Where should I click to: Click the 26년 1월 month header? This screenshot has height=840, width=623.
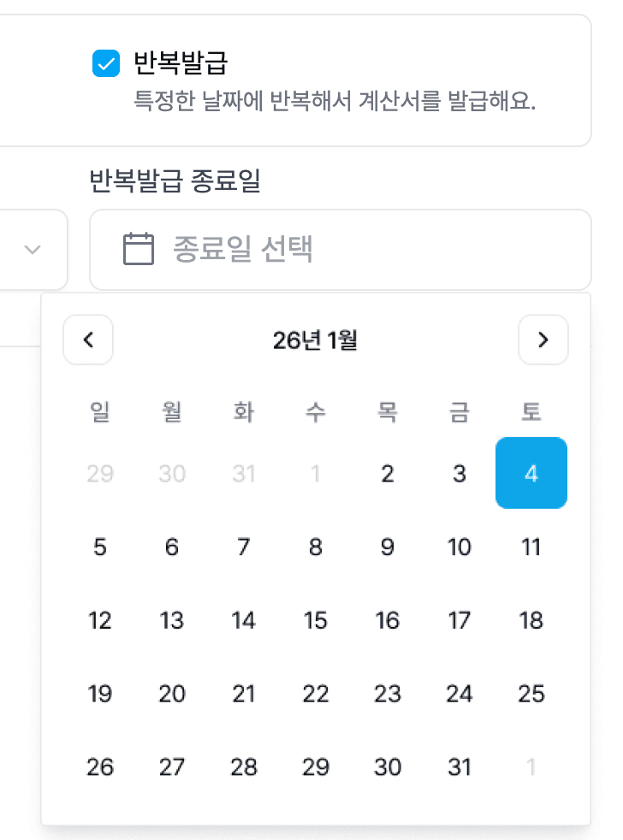click(315, 340)
